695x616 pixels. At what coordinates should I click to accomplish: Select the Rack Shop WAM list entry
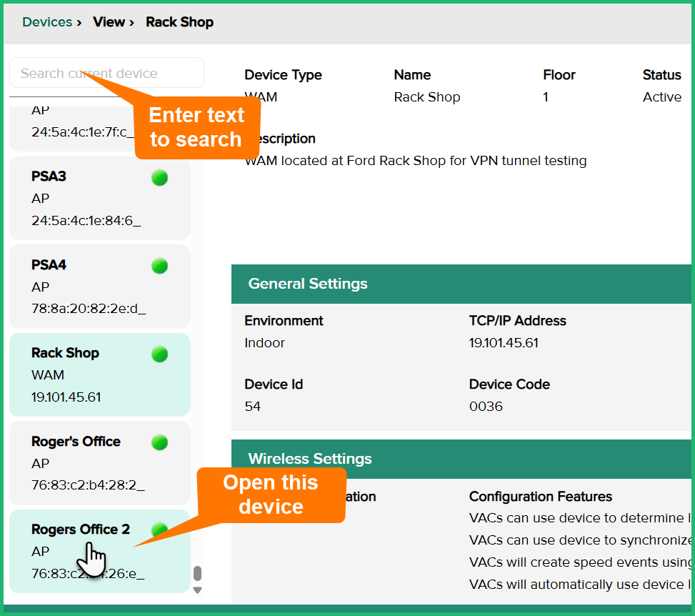tap(99, 375)
